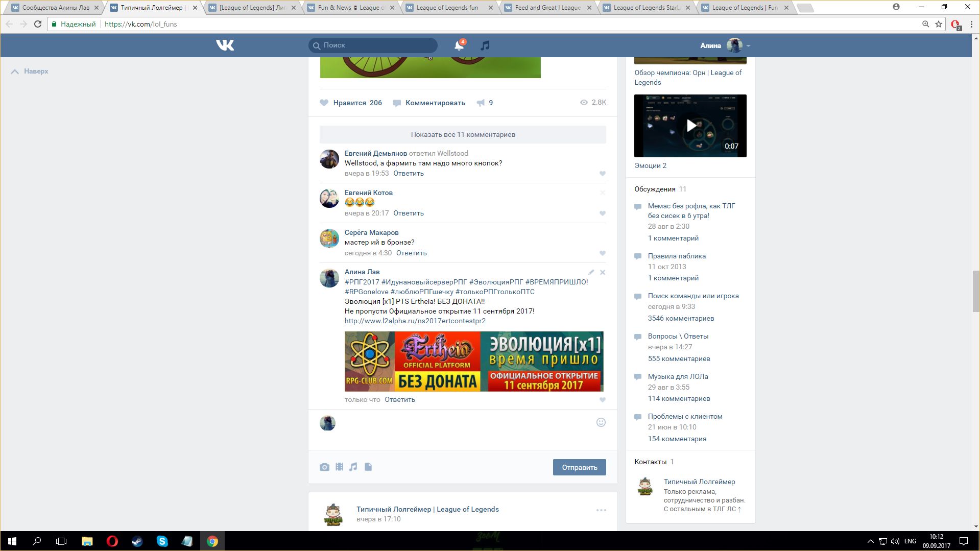Screen dimensions: 980x551
Task: Open Серёга Макаров's profile name
Action: 371,233
